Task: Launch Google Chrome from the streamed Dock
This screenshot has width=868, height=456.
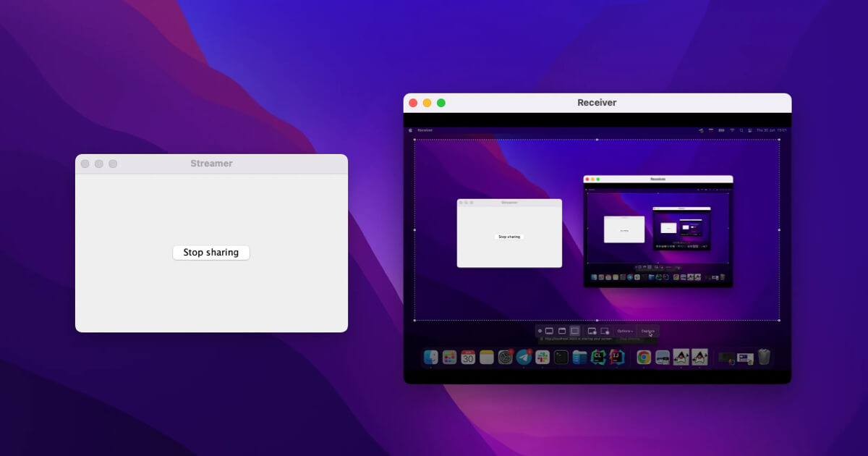Action: coord(643,357)
